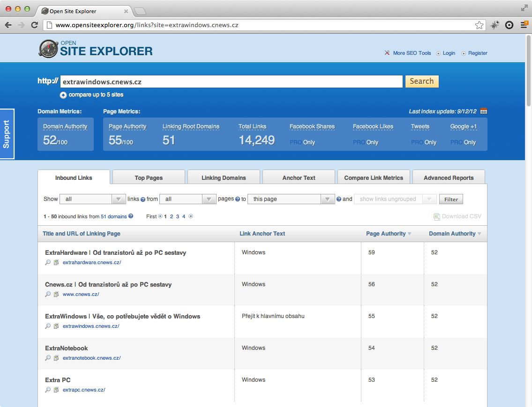532x407 pixels.
Task: Open the 'this page' target dropdown
Action: coord(291,199)
